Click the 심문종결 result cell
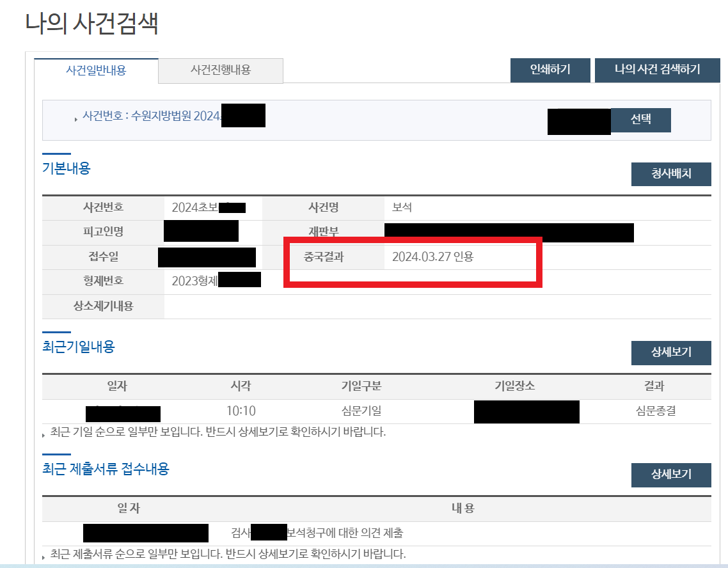728x568 pixels. (655, 411)
